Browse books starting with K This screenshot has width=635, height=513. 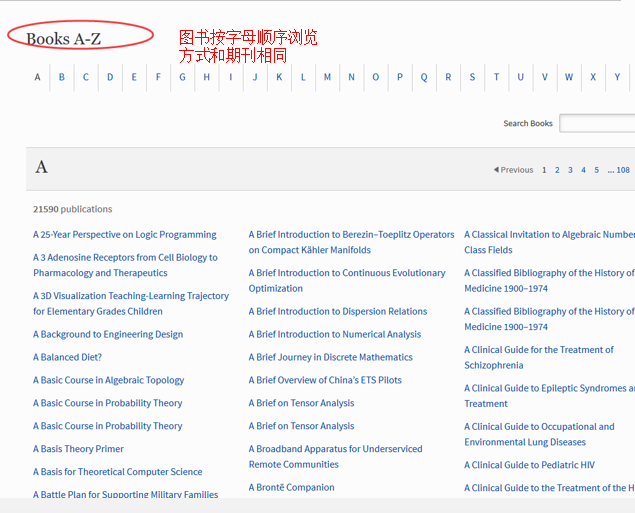click(x=279, y=77)
